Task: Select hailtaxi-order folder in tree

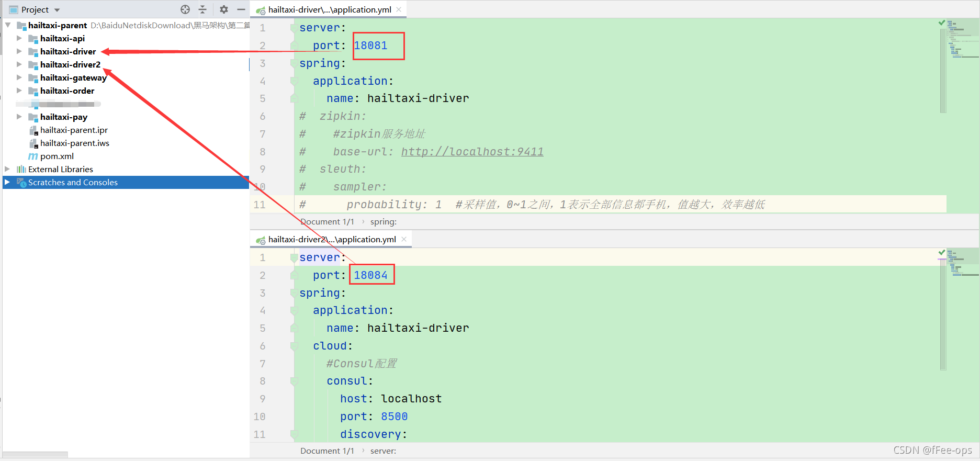Action: point(67,91)
